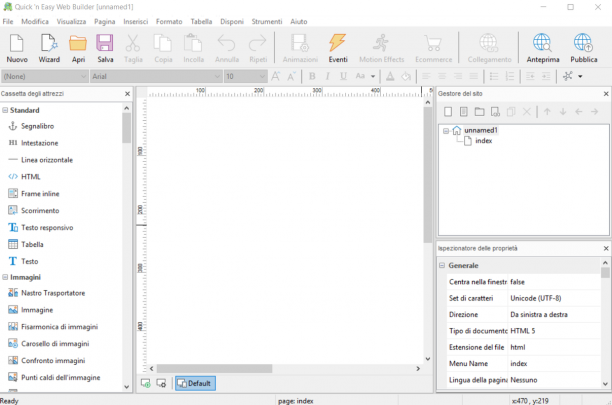Click the Taglia scissors icon
The height and width of the screenshot is (405, 612).
point(133,48)
